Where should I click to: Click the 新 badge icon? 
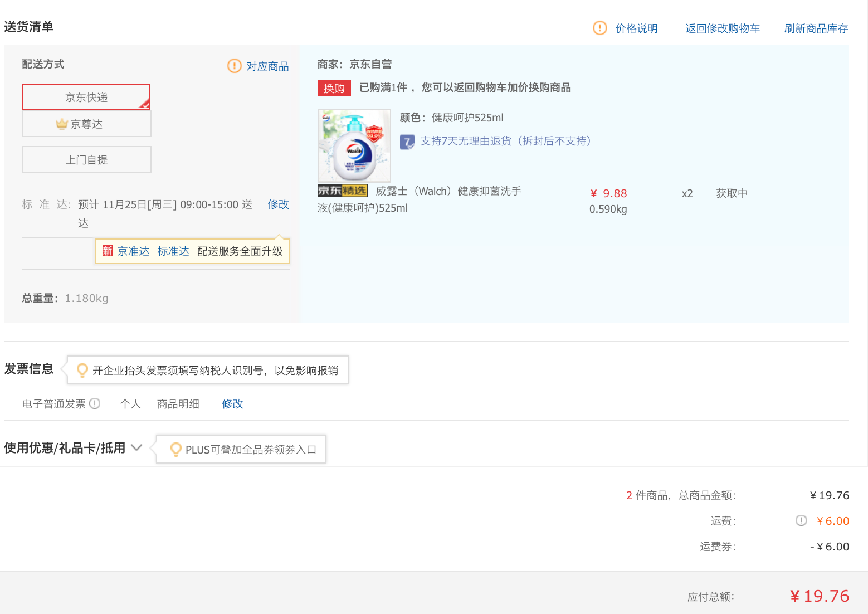click(x=108, y=251)
